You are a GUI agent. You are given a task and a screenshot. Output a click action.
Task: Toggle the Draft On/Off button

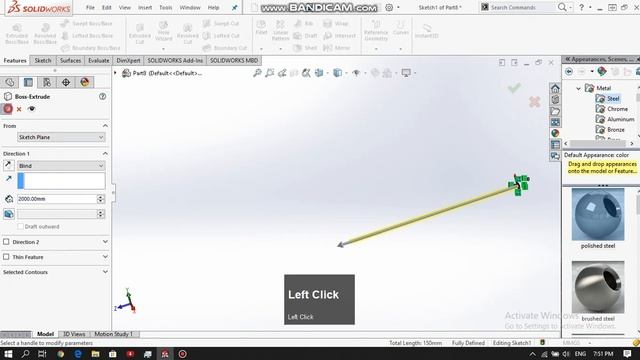point(9,214)
